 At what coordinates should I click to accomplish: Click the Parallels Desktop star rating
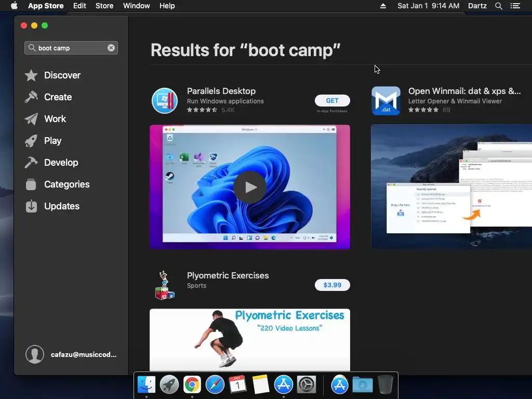click(202, 110)
